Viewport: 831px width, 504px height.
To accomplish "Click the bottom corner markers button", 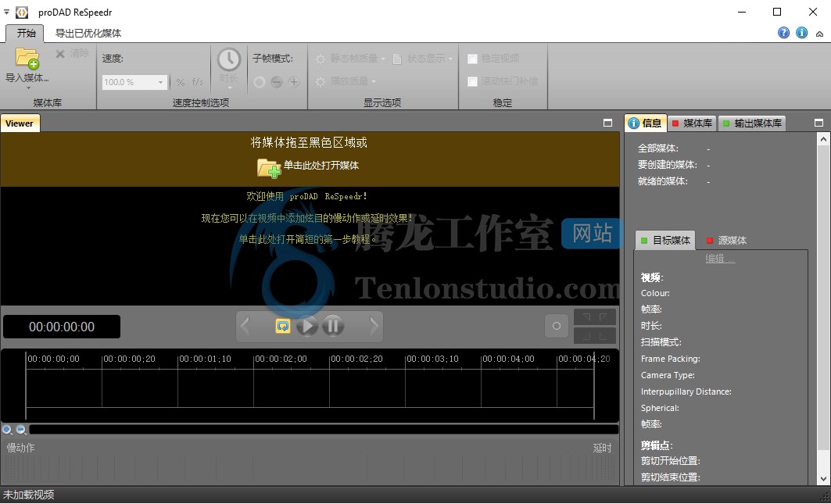I will tap(595, 335).
